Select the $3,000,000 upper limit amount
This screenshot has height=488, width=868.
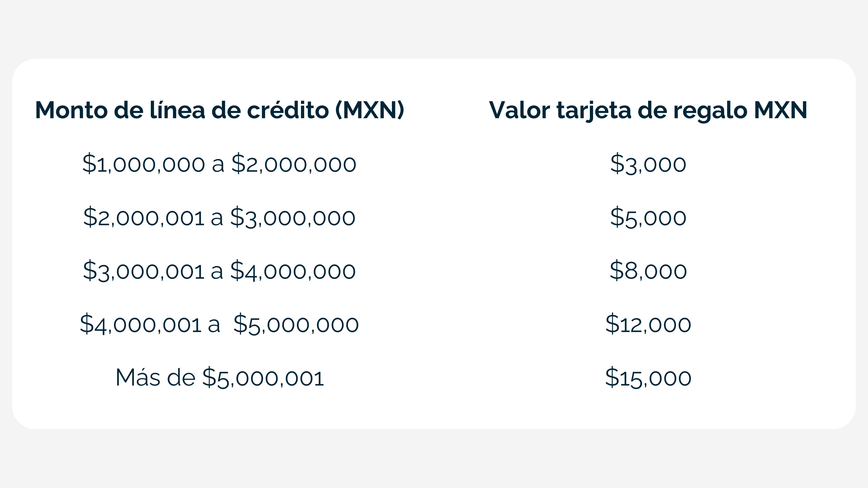coord(292,217)
